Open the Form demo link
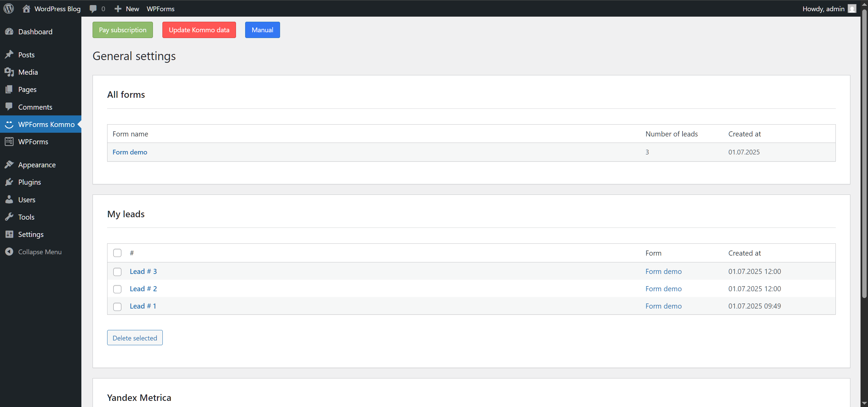This screenshot has height=407, width=868. tap(130, 152)
